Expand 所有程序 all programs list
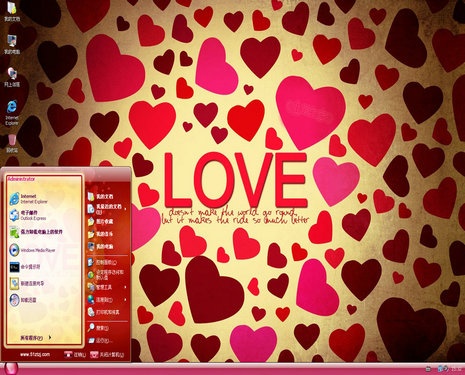 pos(36,338)
